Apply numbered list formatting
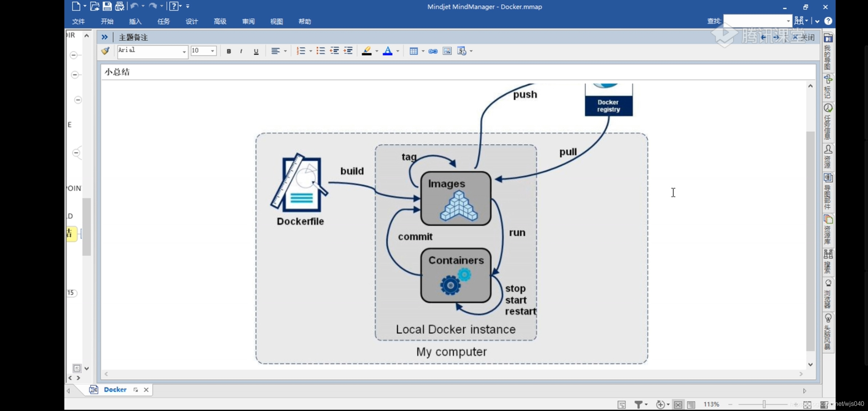Image resolution: width=868 pixels, height=411 pixels. 301,51
